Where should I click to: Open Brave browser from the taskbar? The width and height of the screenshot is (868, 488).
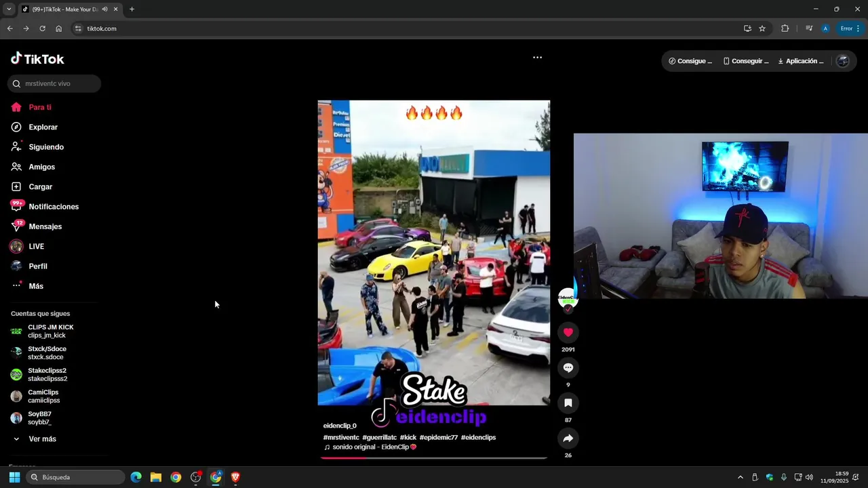point(235,477)
